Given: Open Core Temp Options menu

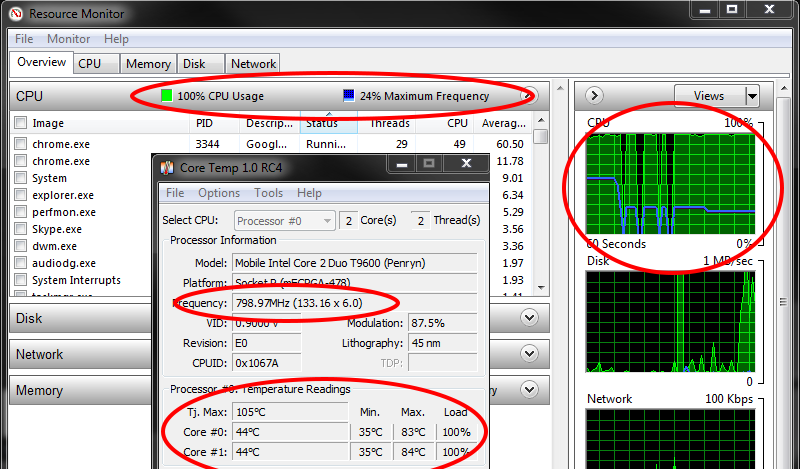Looking at the screenshot, I should pos(219,193).
